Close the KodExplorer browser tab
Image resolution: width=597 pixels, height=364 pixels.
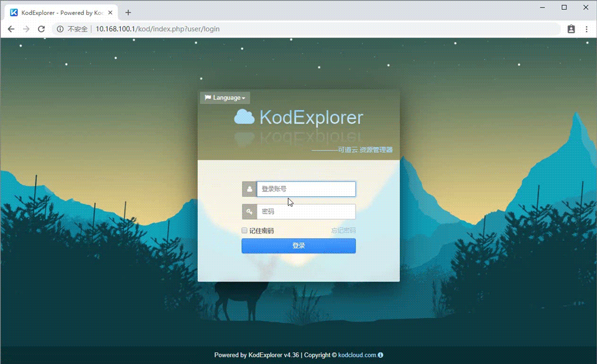(110, 12)
